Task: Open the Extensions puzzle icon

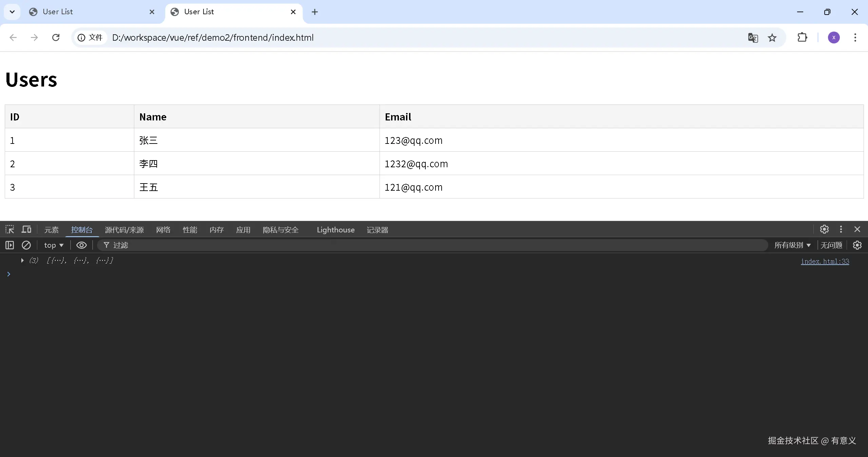Action: point(802,37)
